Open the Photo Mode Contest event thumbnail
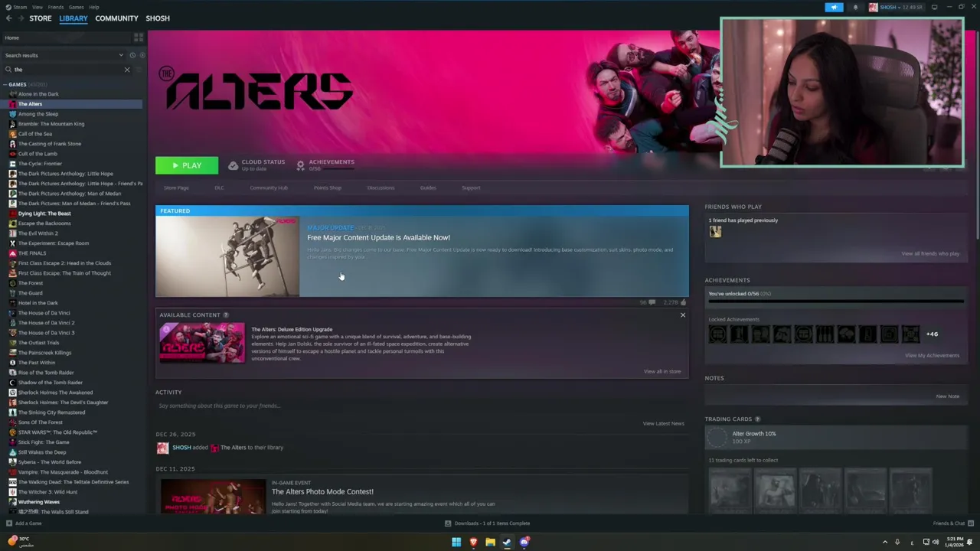Viewport: 980px width, 551px height. [212, 497]
